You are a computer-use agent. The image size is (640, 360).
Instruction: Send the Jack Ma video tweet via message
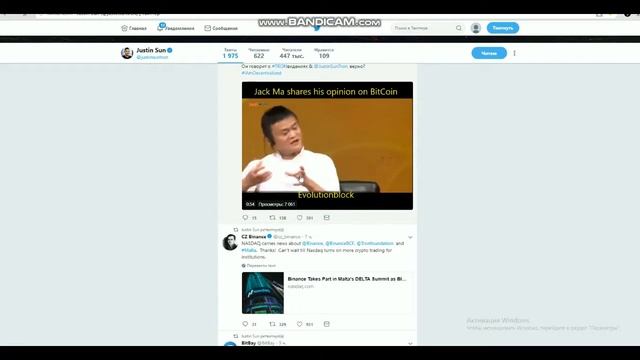(327, 218)
